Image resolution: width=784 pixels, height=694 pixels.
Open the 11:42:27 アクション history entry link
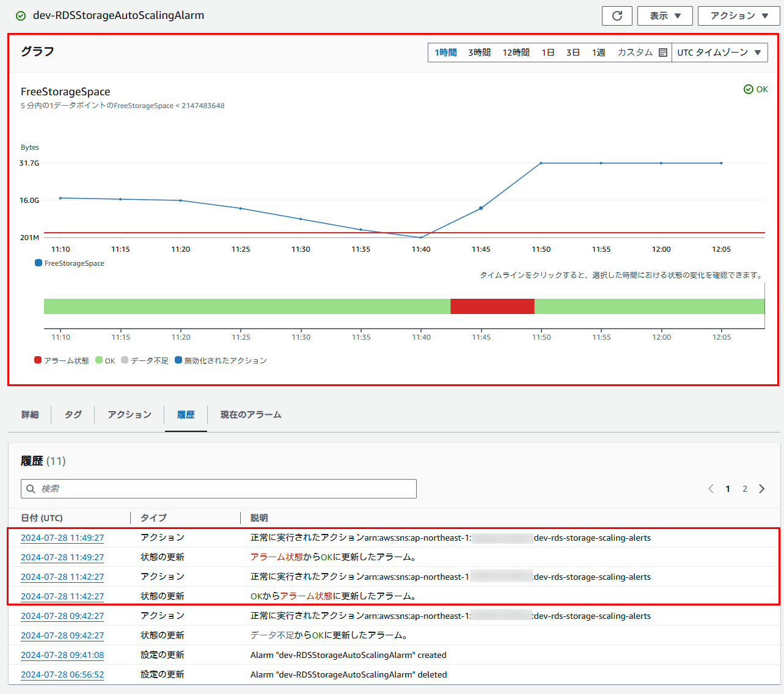62,577
